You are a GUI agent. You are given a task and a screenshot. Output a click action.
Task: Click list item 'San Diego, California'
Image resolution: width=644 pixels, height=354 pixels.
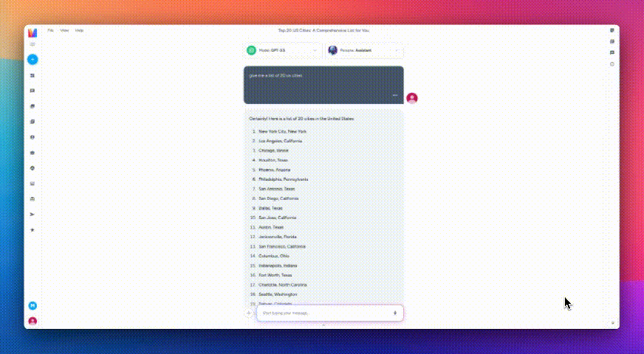pos(278,198)
